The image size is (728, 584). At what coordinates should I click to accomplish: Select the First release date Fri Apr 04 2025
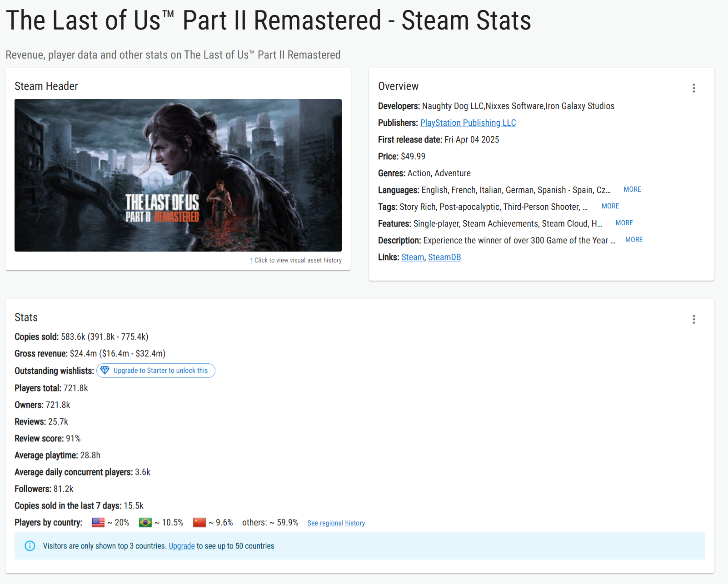point(472,139)
